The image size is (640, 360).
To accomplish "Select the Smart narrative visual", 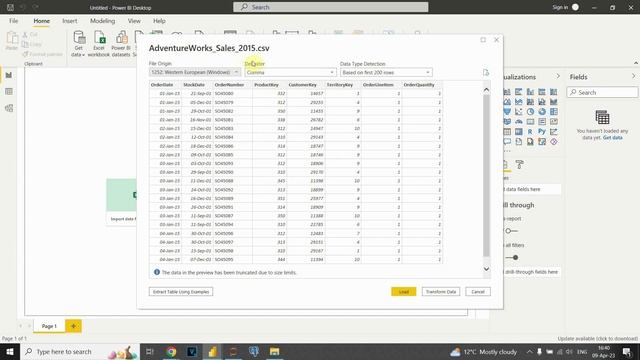I will pos(518,142).
